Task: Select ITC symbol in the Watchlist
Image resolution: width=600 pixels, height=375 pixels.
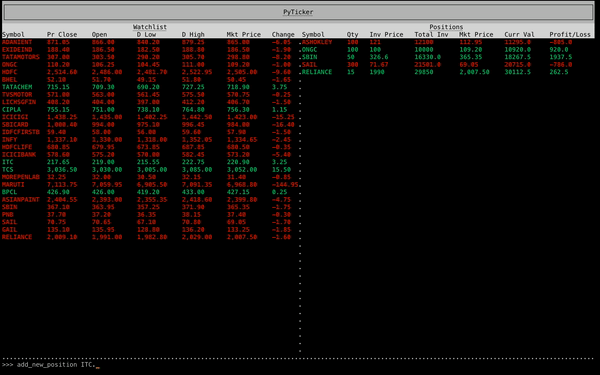Action: click(x=8, y=162)
